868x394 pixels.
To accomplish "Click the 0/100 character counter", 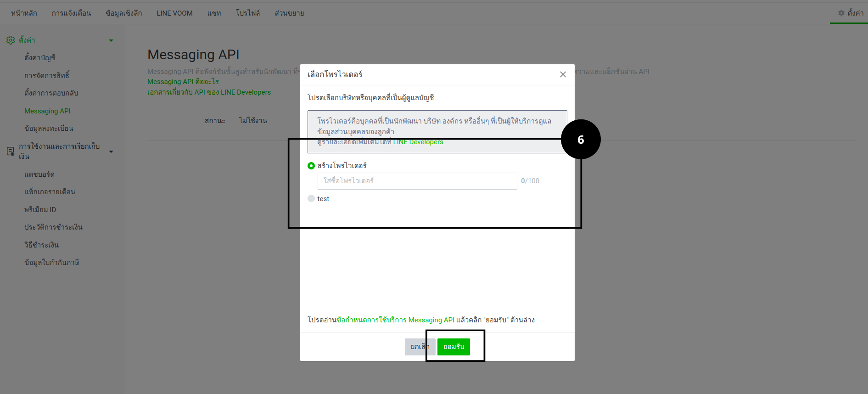I will click(x=530, y=181).
